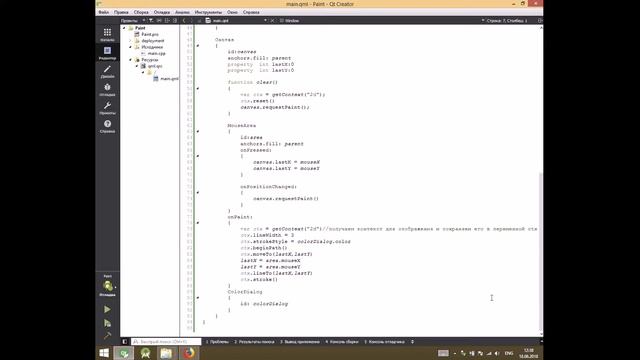Open the Дизайн design mode

pyautogui.click(x=107, y=71)
